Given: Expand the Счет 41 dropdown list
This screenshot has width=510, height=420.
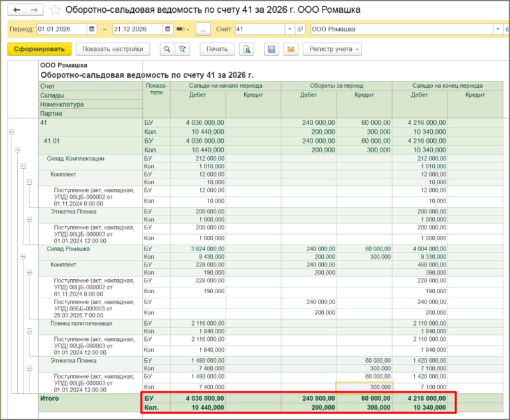Looking at the screenshot, I should 290,29.
